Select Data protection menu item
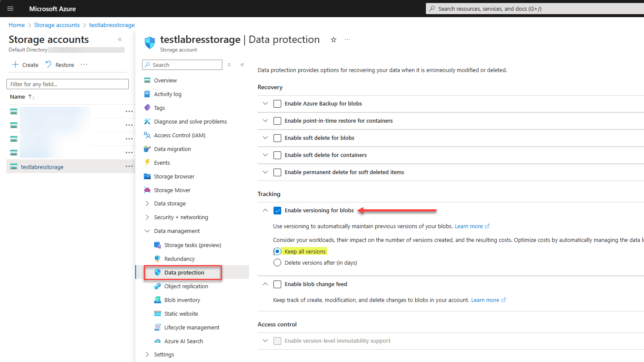The width and height of the screenshot is (644, 362). pyautogui.click(x=184, y=272)
